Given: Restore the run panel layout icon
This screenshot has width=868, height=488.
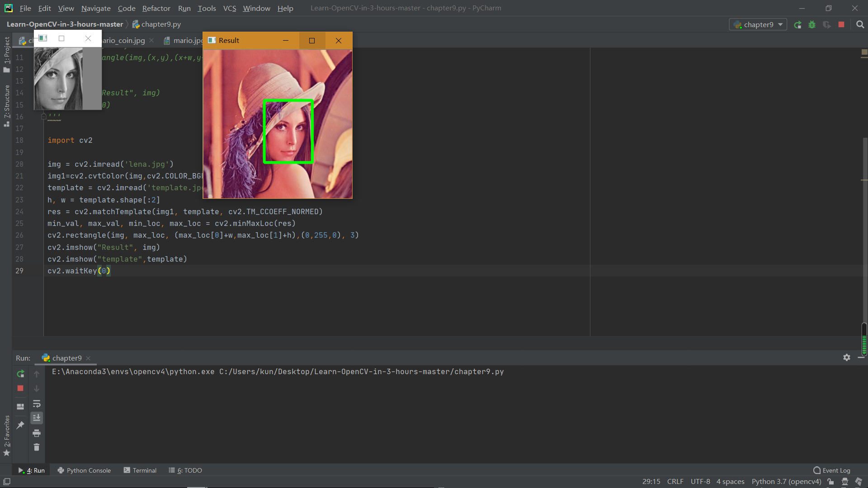Looking at the screenshot, I should click(x=20, y=406).
